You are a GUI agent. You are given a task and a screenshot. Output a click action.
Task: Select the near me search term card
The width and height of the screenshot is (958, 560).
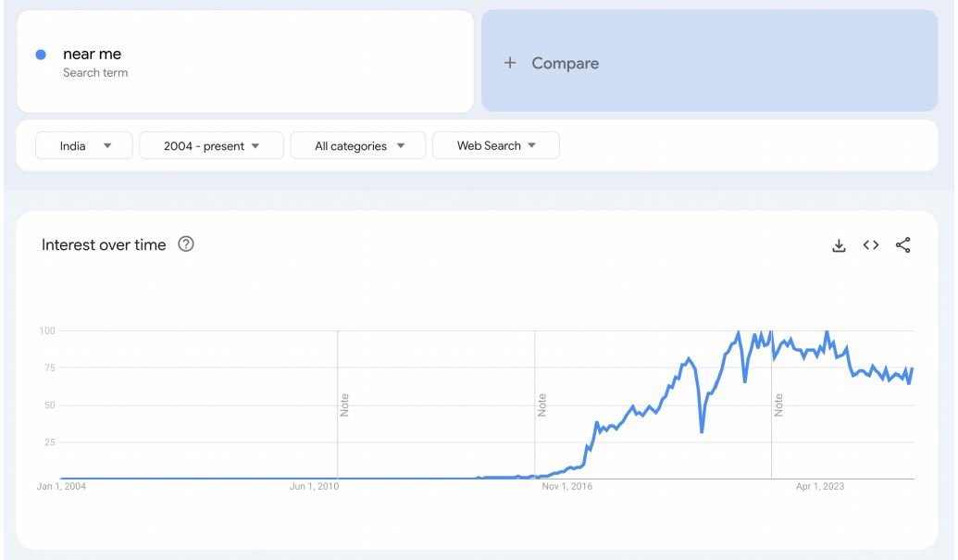(245, 58)
